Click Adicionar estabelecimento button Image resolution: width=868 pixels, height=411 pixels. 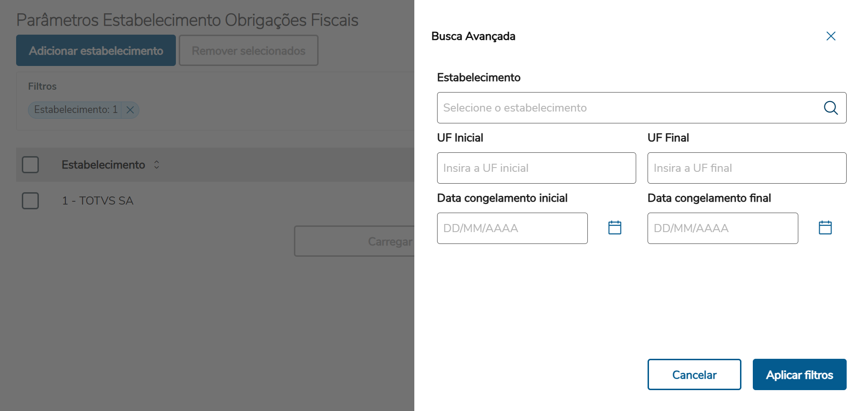click(96, 50)
